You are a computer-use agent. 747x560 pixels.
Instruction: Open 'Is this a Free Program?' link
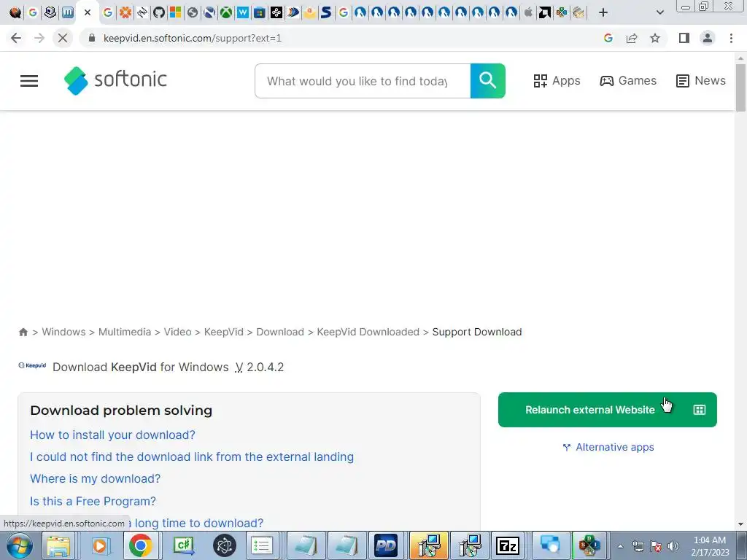pyautogui.click(x=93, y=501)
